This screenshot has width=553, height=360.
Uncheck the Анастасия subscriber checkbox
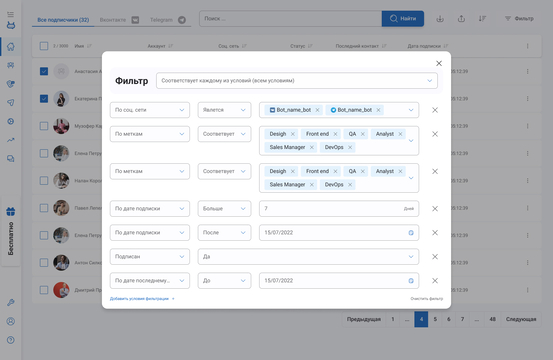(x=44, y=71)
